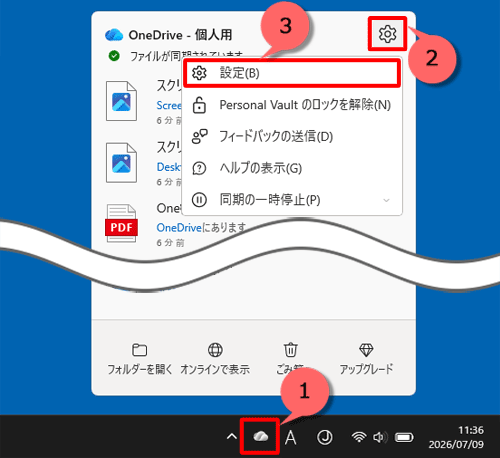Open the clock and date display

456,437
